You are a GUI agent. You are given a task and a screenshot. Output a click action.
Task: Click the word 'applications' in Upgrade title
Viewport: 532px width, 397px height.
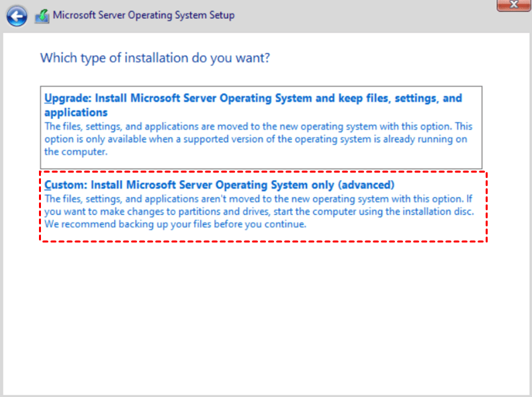click(x=76, y=112)
